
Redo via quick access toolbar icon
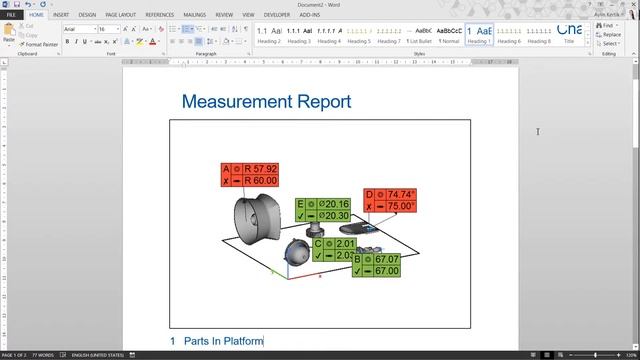click(43, 4)
